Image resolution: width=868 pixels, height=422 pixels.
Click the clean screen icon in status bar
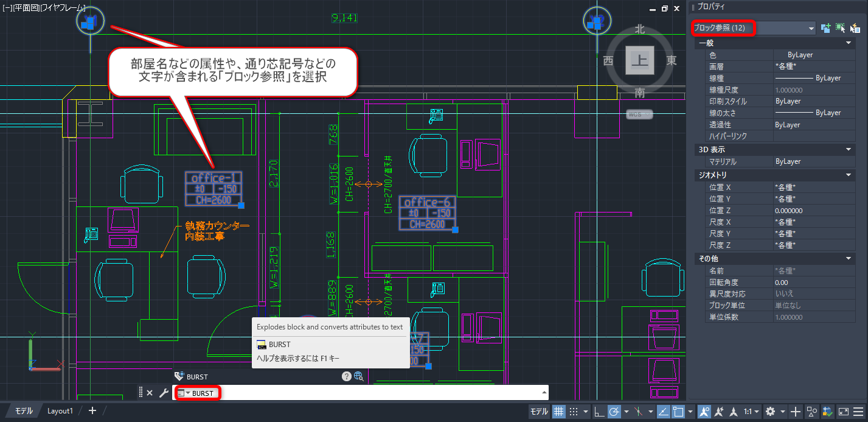tap(843, 412)
